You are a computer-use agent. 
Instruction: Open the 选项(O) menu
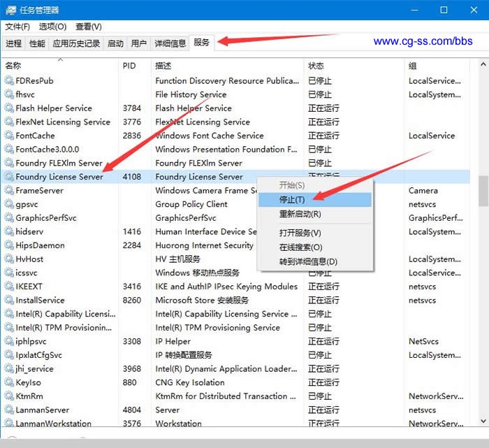pos(52,27)
